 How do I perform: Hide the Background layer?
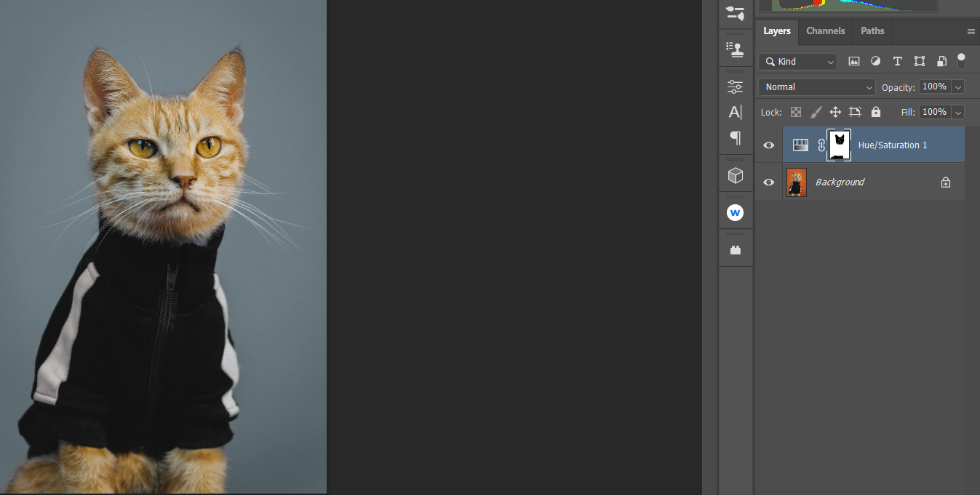point(768,182)
